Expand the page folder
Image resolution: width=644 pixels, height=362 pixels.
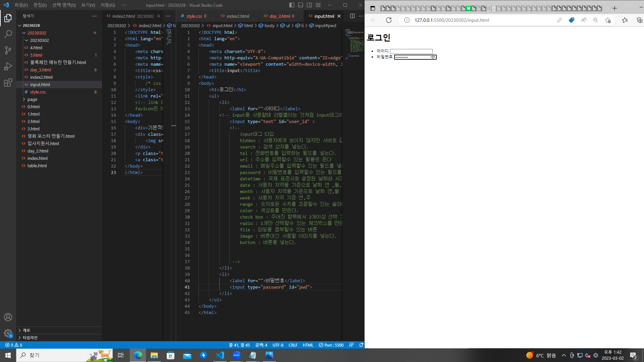[x=32, y=99]
